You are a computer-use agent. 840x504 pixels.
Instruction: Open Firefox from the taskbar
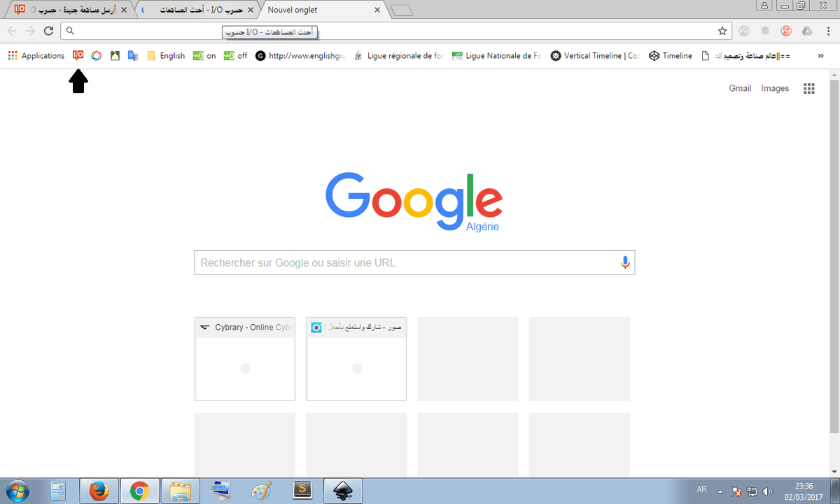[99, 491]
